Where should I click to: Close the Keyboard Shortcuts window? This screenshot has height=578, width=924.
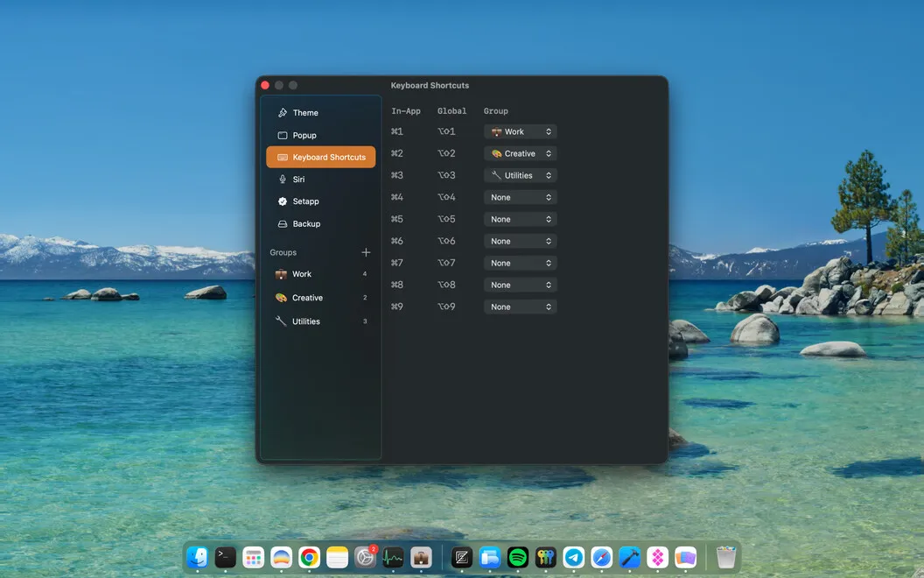pyautogui.click(x=265, y=85)
